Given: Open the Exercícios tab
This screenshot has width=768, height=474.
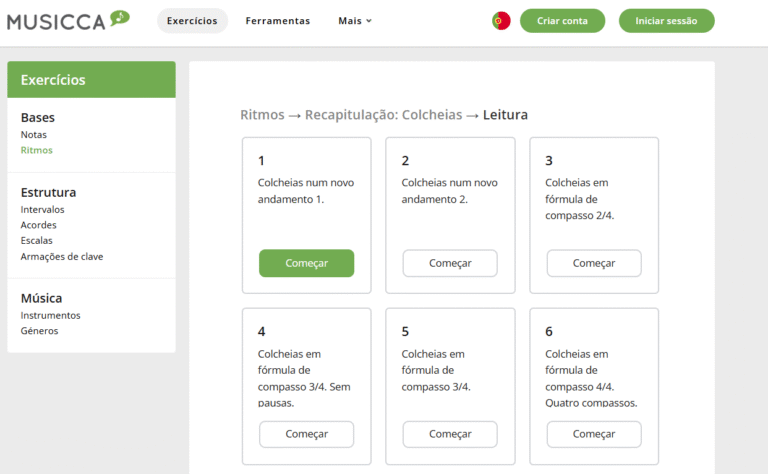Looking at the screenshot, I should pos(192,21).
